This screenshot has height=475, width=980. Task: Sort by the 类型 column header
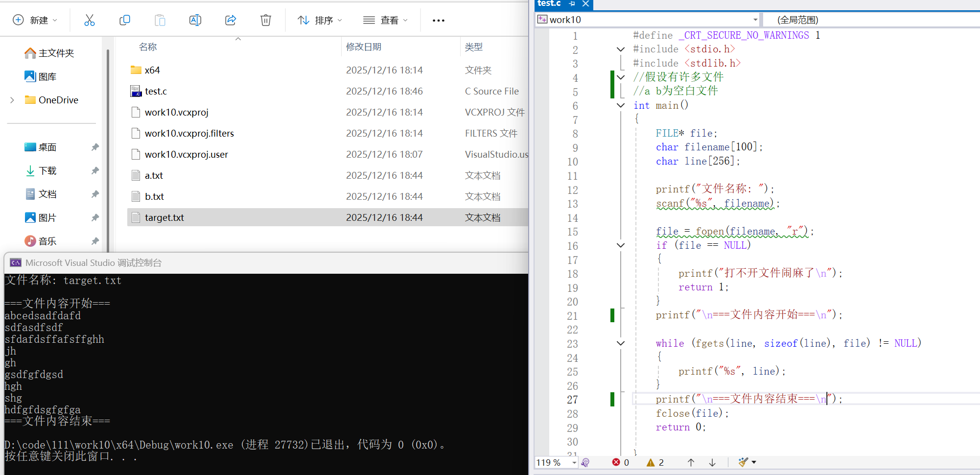click(474, 47)
